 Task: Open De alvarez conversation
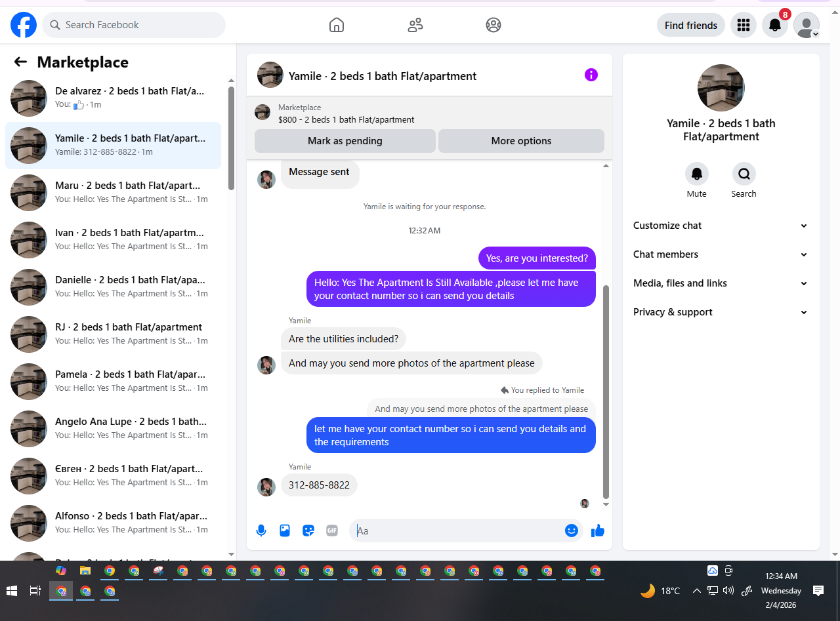pos(113,98)
